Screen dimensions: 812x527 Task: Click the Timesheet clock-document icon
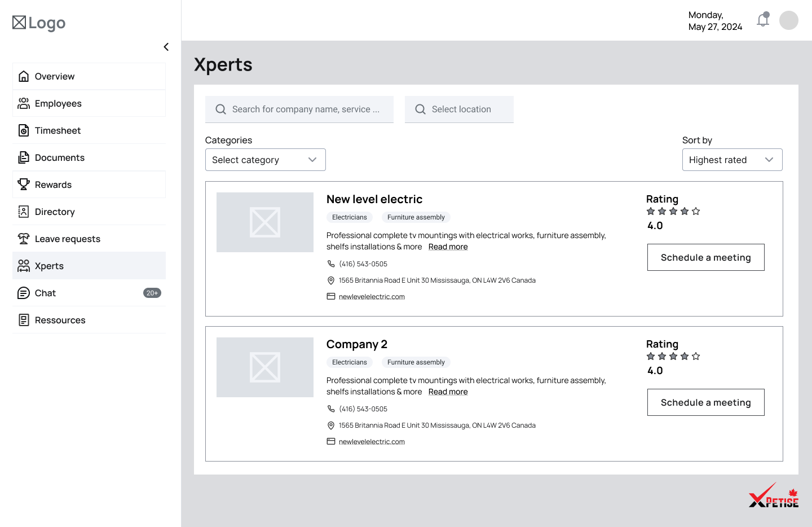[x=23, y=130]
